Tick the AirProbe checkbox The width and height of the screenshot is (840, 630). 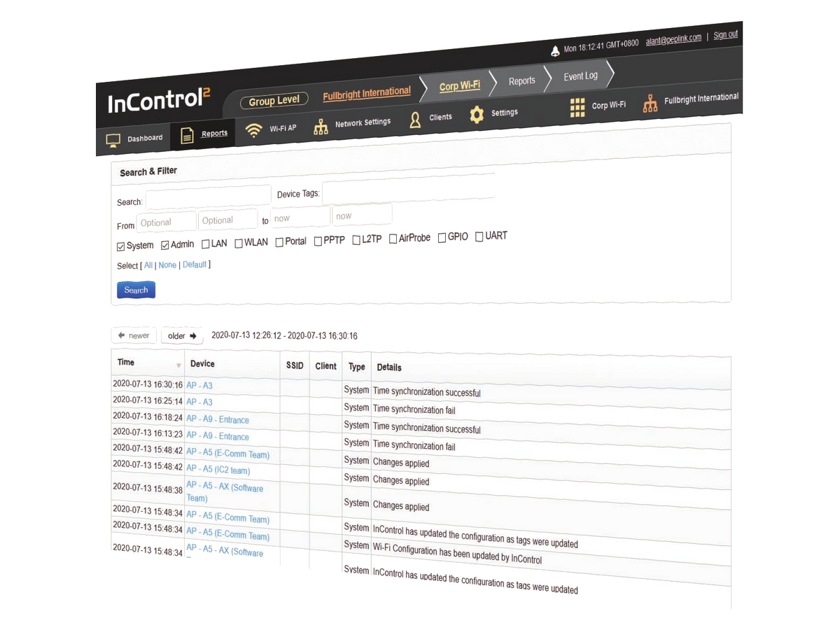(393, 239)
